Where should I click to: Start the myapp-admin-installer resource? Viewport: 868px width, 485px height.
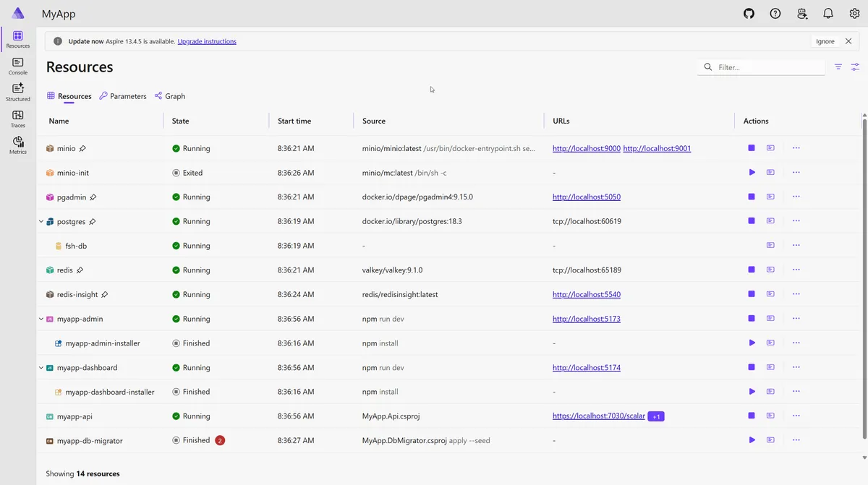(752, 343)
